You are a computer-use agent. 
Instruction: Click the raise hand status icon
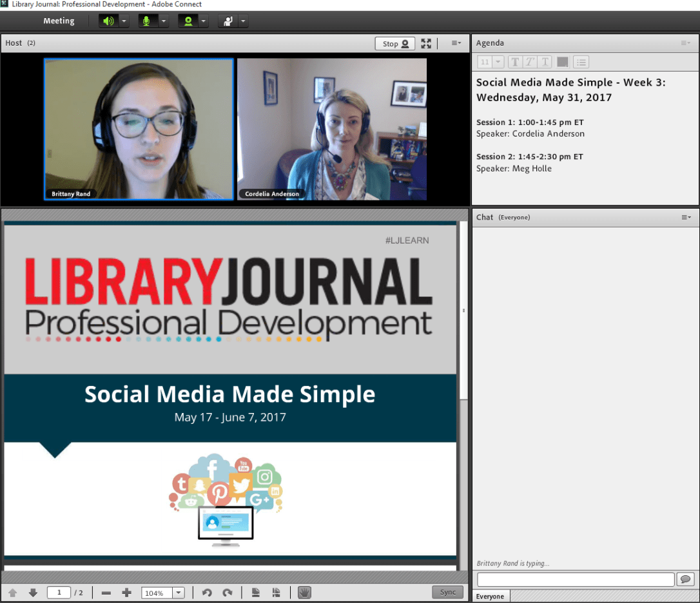[x=228, y=21]
